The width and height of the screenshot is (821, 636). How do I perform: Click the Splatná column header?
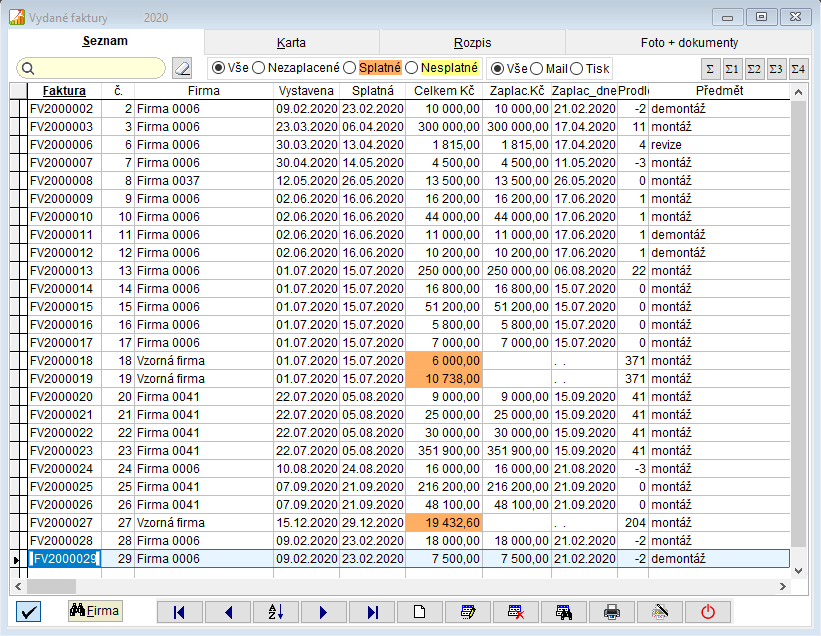pyautogui.click(x=373, y=91)
